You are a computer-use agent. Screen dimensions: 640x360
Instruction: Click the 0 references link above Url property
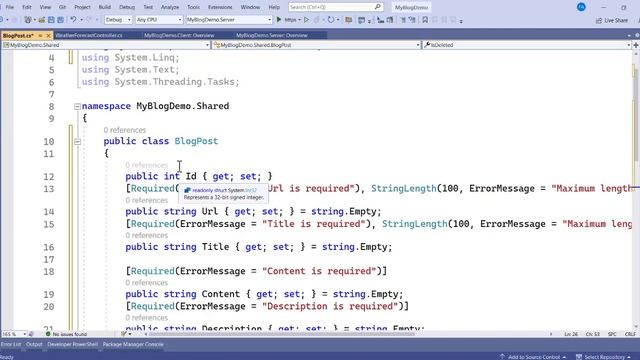[x=146, y=200]
